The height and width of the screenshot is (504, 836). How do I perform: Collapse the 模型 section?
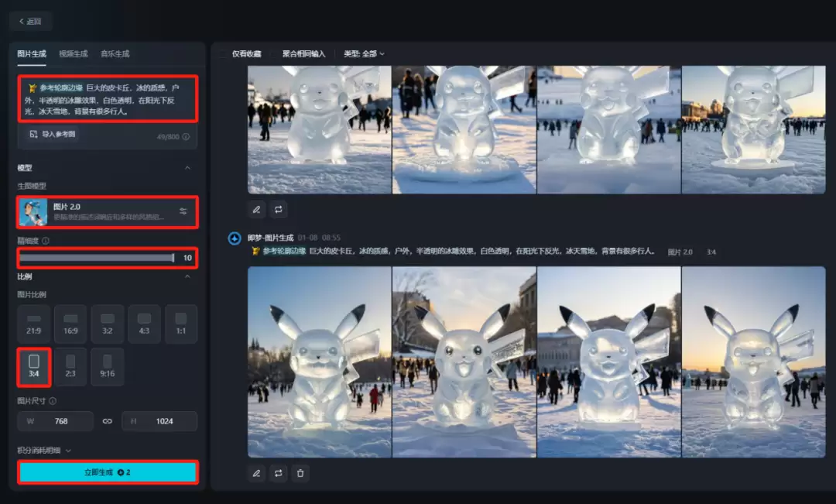(188, 167)
